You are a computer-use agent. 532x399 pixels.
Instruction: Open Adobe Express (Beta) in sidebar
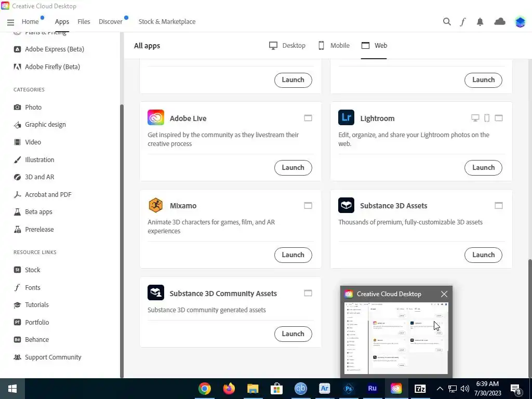(x=49, y=49)
